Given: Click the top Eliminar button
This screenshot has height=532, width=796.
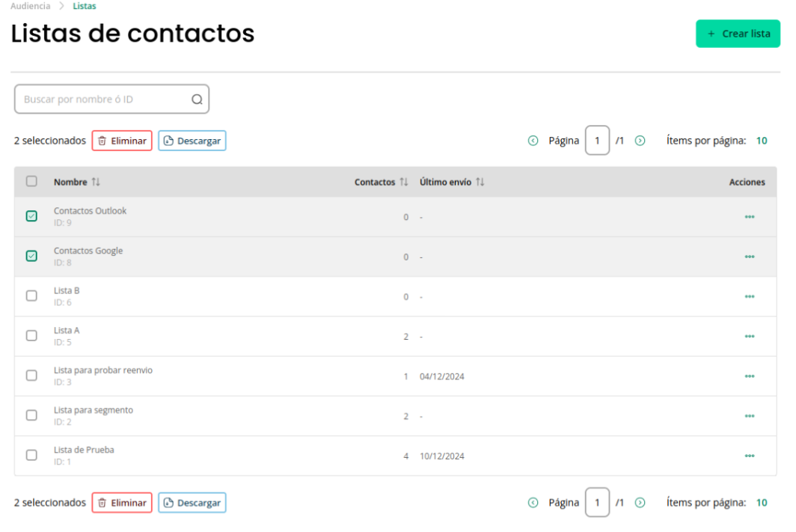Looking at the screenshot, I should 122,141.
